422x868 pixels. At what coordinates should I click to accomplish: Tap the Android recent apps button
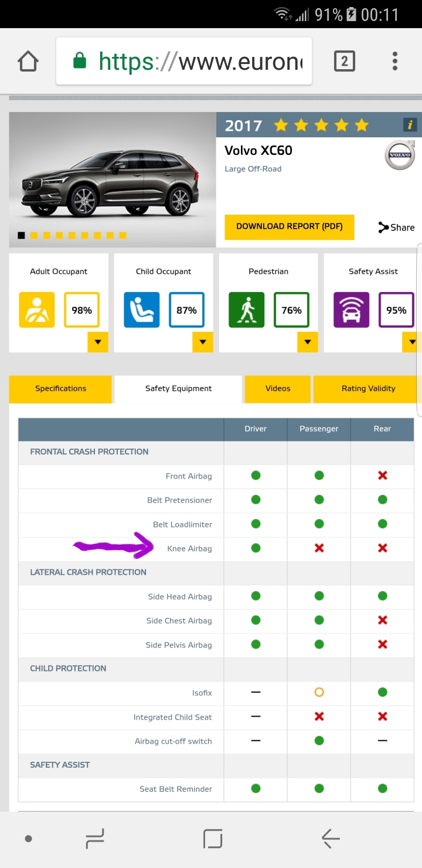(94, 839)
